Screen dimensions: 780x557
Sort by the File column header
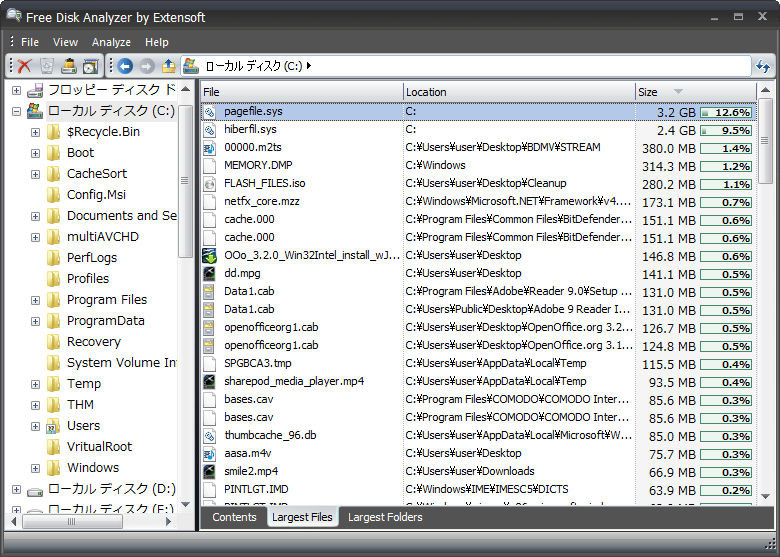tap(301, 92)
